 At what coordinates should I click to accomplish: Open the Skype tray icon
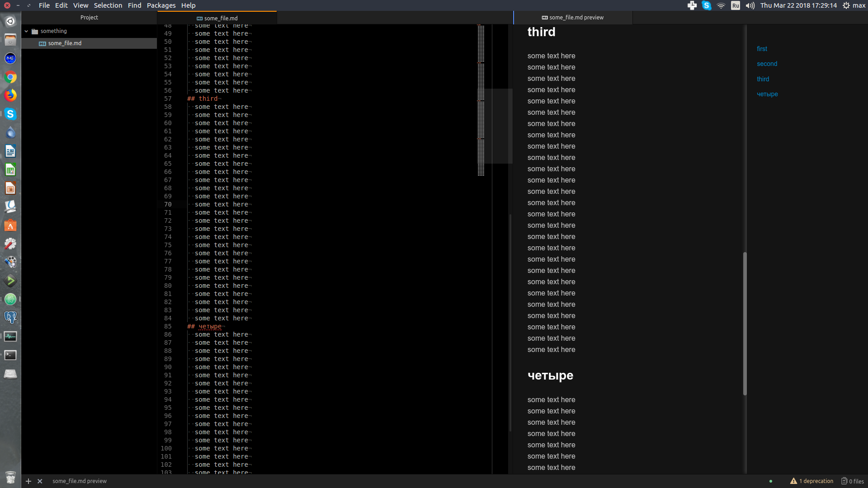click(x=707, y=5)
